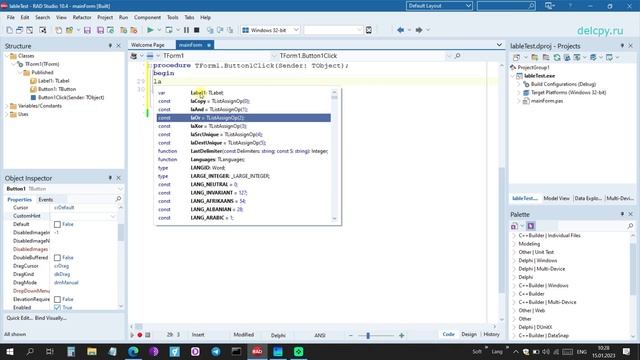Viewport: 640px width, 360px height.
Task: Click the RAD Studio taskbar icon
Action: point(257,351)
